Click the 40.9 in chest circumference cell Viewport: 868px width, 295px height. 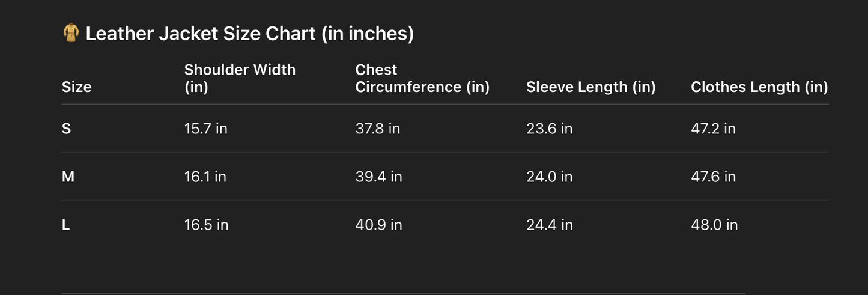click(378, 225)
